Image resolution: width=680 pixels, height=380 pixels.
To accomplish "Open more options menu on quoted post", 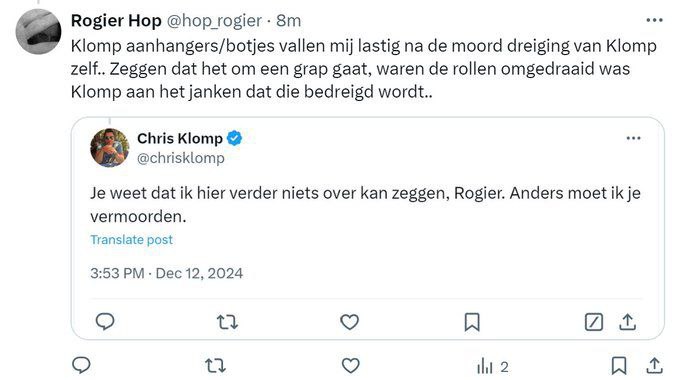I will 634,138.
